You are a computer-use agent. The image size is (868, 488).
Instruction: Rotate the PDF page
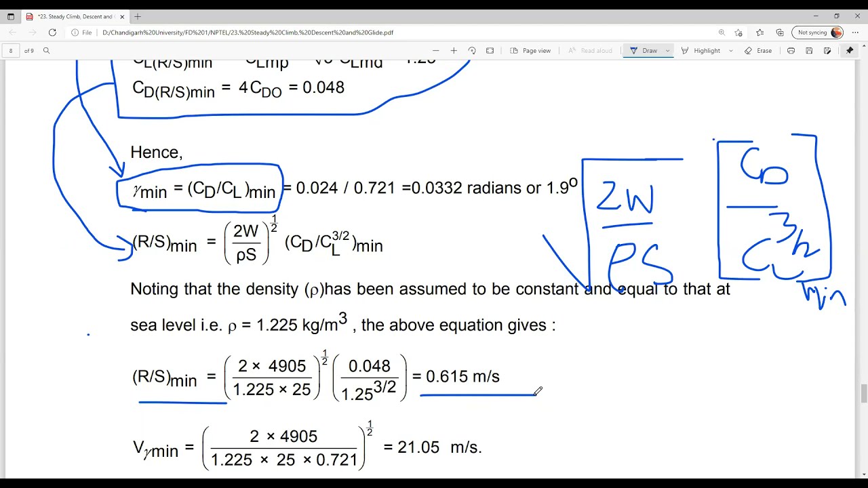click(x=472, y=51)
